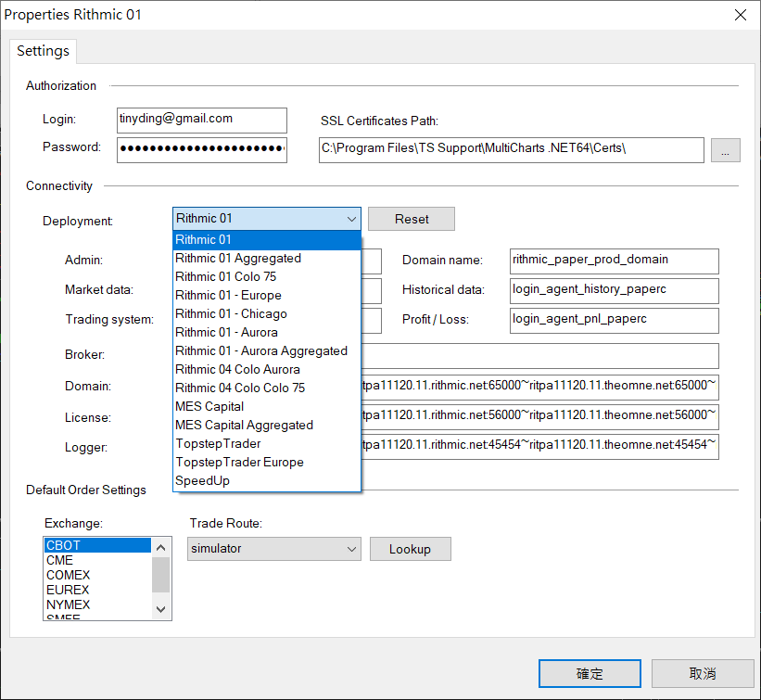Browse for SSL certificates folder
This screenshot has height=700, width=761.
(726, 150)
